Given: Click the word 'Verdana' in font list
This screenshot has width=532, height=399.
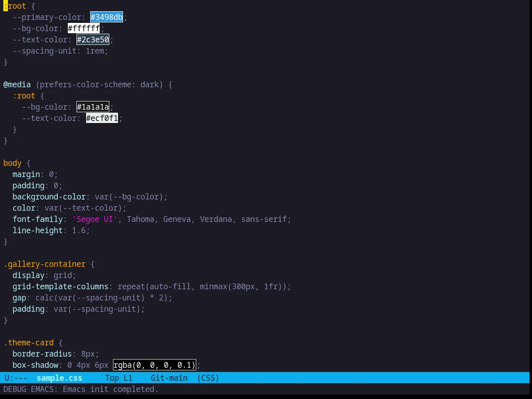Looking at the screenshot, I should (216, 219).
